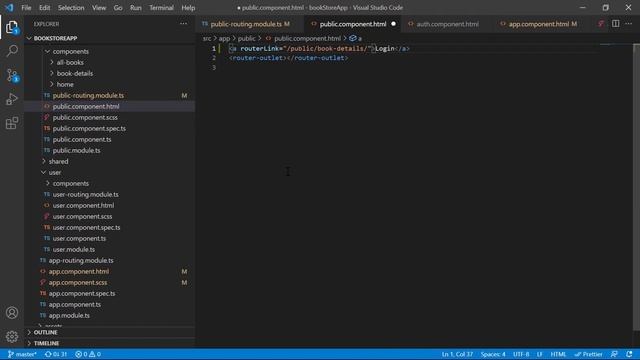Click line 2 router-outlet code
Image resolution: width=640 pixels, height=360 pixels.
(289, 58)
